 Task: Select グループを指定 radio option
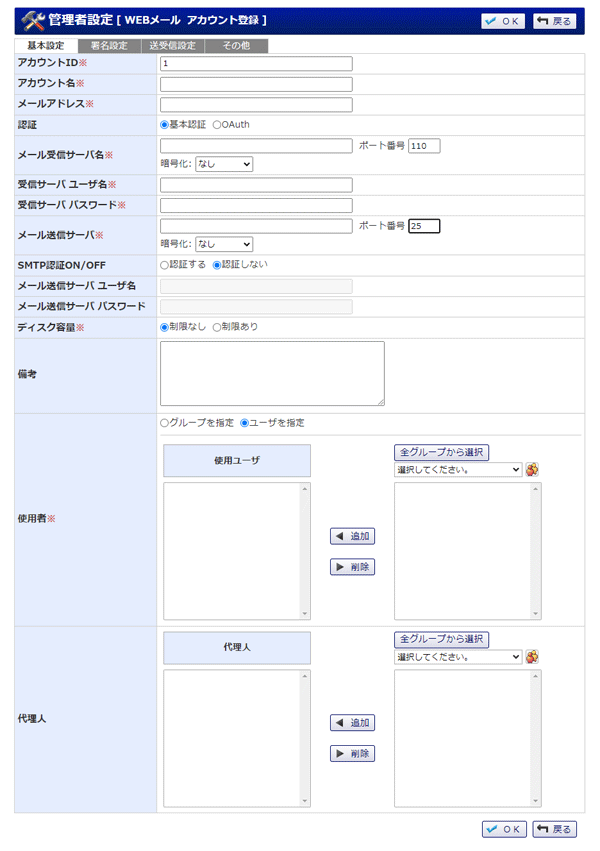pos(164,423)
